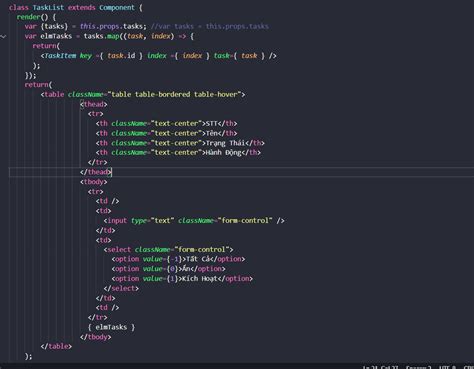Collapse the fold arrow beside the elmTasks line
This screenshot has width=474, height=369.
(x=3, y=36)
